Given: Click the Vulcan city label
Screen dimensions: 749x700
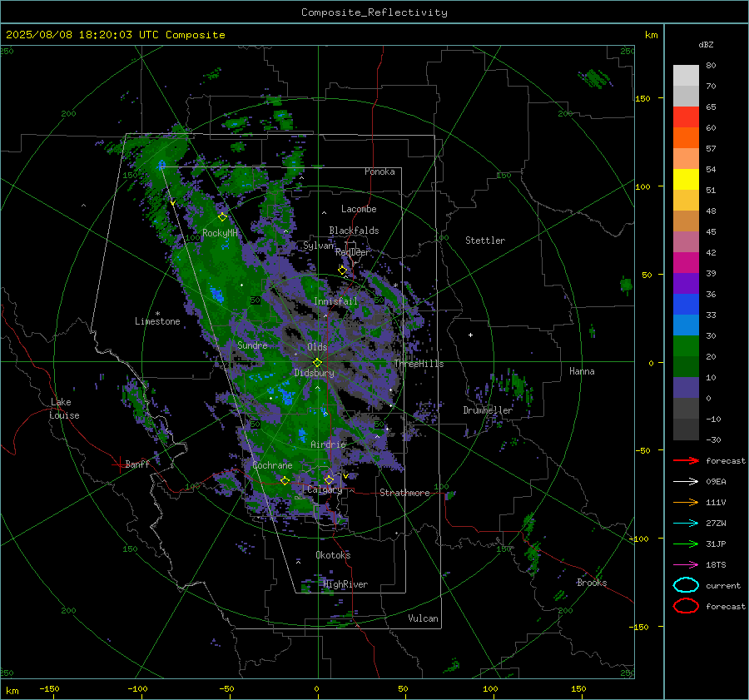Looking at the screenshot, I should pyautogui.click(x=423, y=618).
